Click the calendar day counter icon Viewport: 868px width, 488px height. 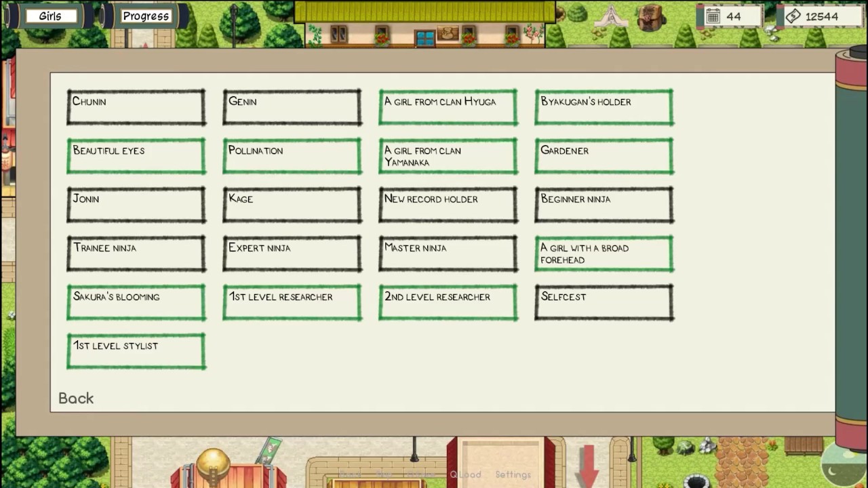713,16
